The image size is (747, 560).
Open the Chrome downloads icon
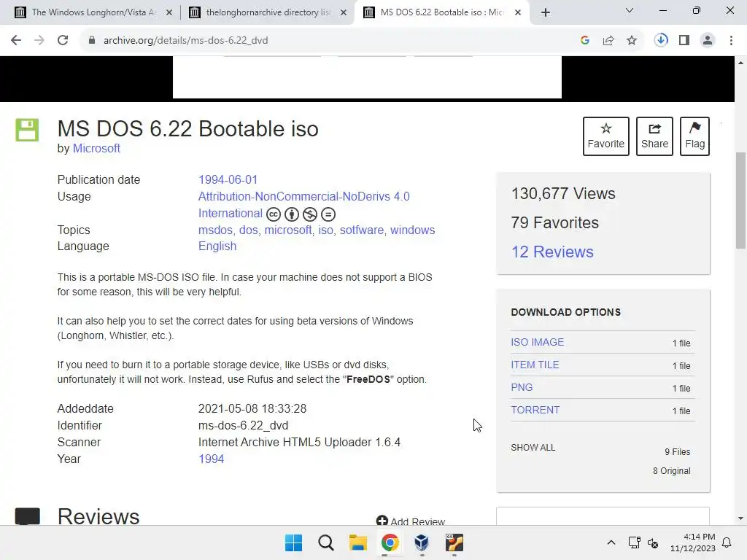(x=661, y=41)
